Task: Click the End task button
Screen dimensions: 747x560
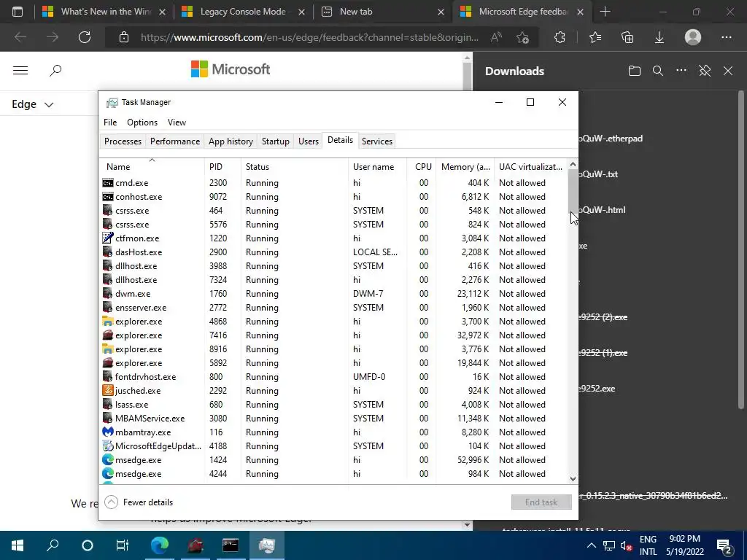Action: (541, 502)
